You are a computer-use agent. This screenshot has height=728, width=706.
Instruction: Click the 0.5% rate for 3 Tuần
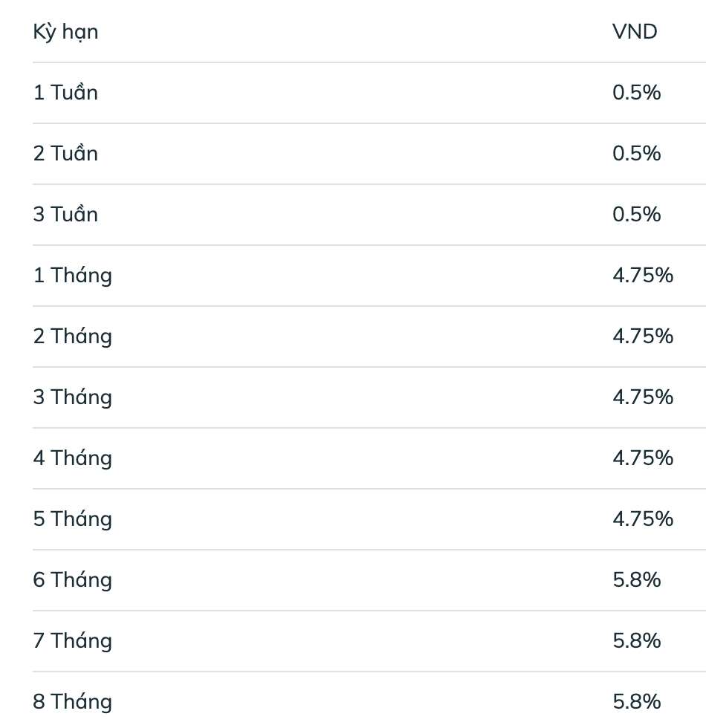tap(636, 215)
